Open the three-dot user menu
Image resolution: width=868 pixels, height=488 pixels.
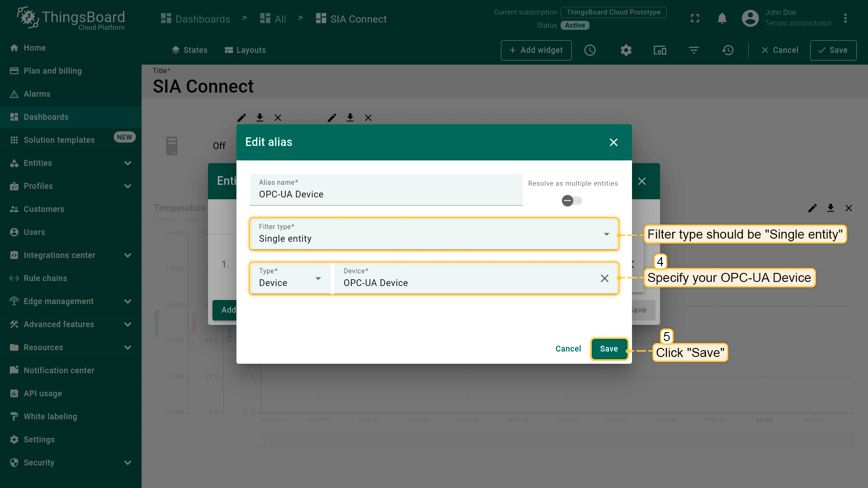coord(845,18)
